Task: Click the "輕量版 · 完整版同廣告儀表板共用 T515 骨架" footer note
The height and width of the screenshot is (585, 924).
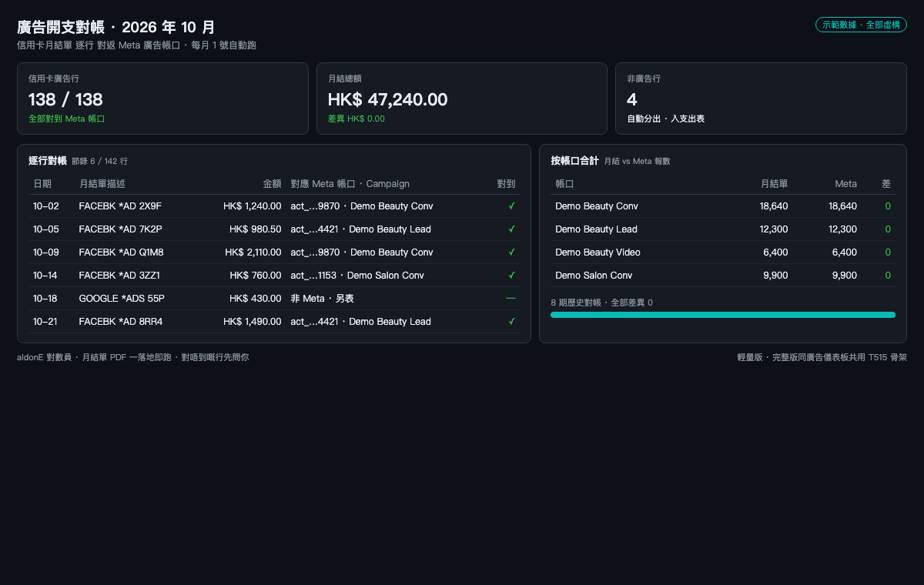Action: pos(822,357)
